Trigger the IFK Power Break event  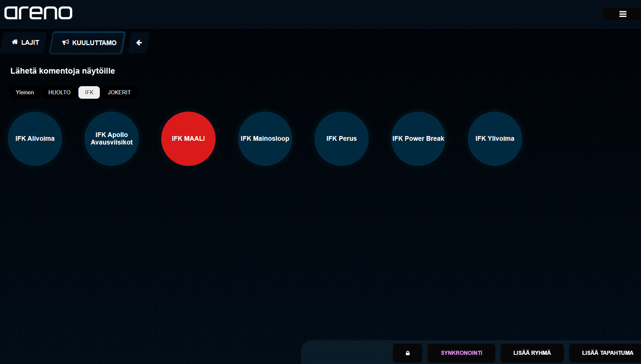418,138
